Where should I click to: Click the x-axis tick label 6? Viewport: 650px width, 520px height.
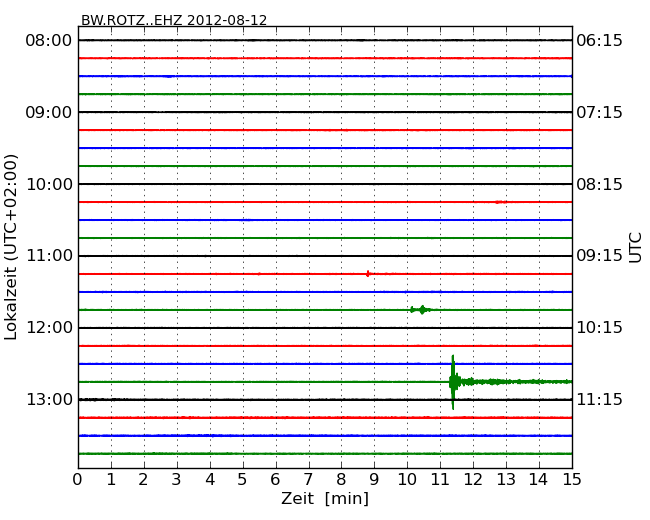click(x=275, y=479)
